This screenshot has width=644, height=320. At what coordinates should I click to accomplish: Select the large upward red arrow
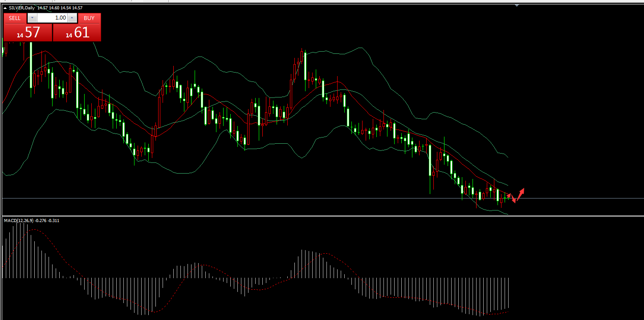click(520, 193)
